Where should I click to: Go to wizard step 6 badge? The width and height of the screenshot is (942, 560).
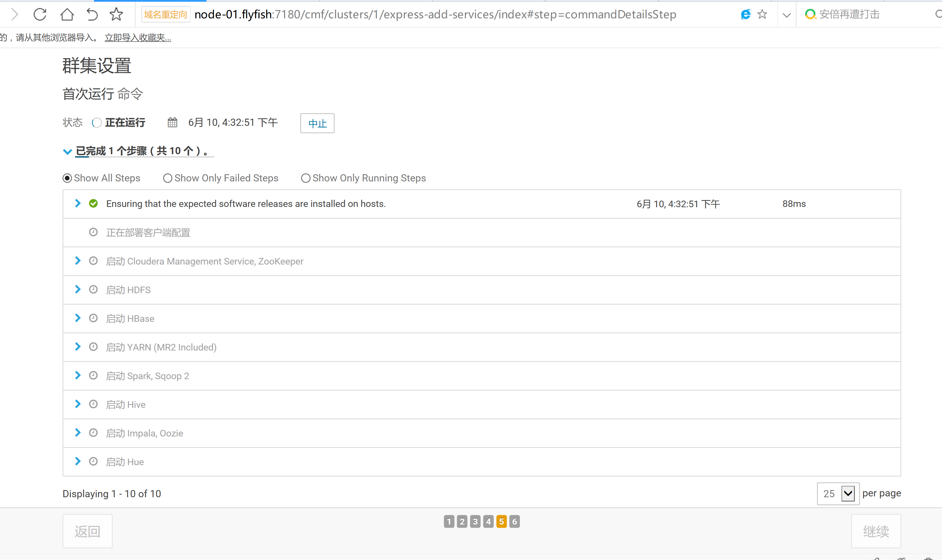tap(514, 522)
